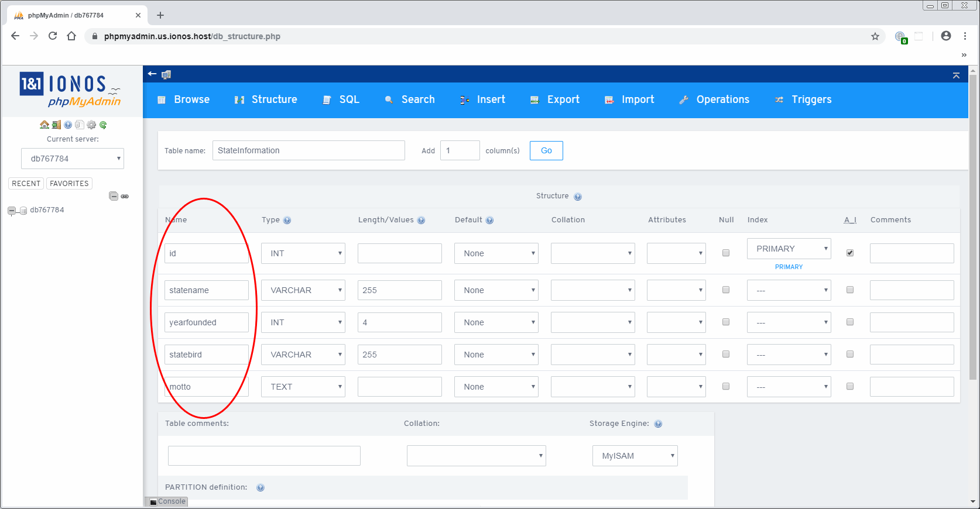Click the Go button to add columns
Viewport: 980px width, 509px height.
click(x=546, y=150)
